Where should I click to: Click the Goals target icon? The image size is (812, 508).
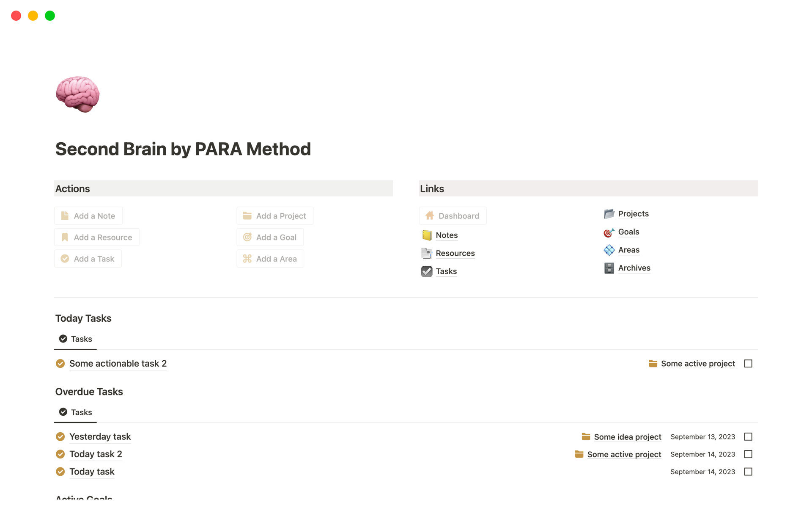coord(609,232)
